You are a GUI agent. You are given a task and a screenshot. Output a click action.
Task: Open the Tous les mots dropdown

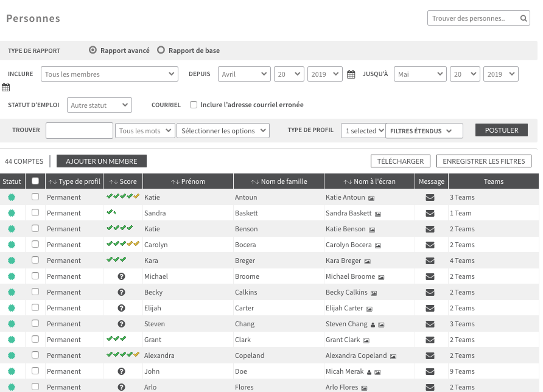pyautogui.click(x=145, y=131)
